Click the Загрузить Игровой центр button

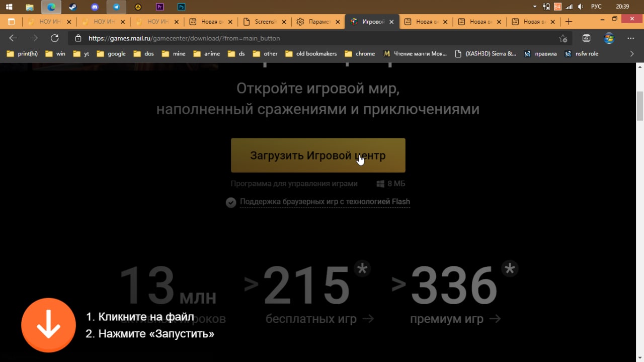tap(318, 156)
